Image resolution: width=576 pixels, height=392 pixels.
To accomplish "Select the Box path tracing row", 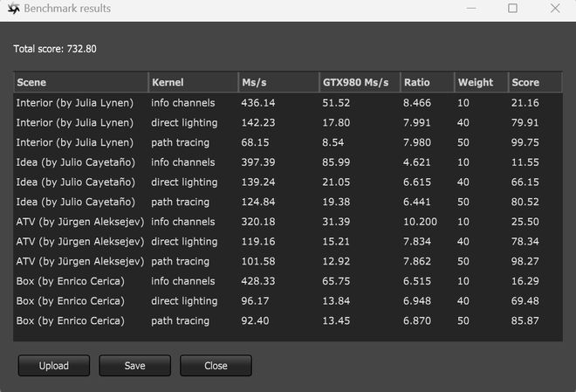I will click(288, 321).
